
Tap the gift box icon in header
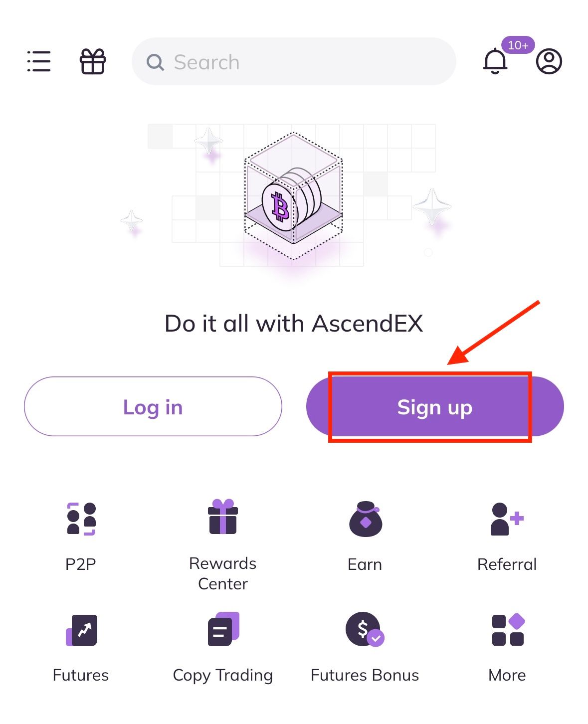click(x=93, y=61)
